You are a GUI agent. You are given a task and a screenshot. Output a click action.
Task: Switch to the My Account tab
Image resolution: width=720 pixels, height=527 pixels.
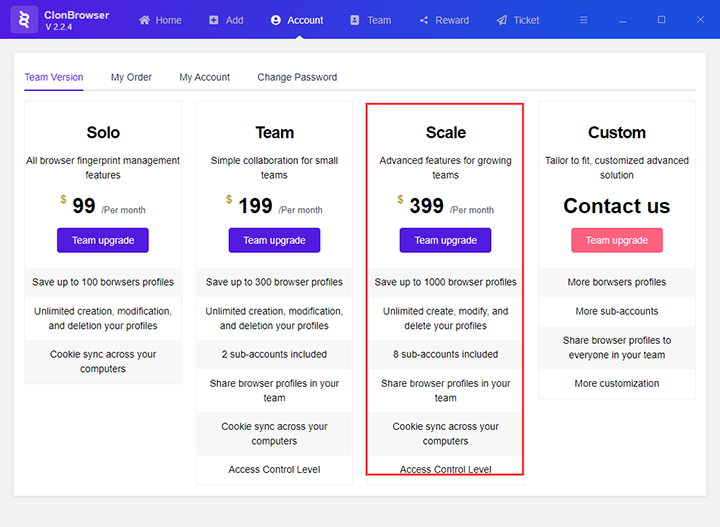click(205, 77)
